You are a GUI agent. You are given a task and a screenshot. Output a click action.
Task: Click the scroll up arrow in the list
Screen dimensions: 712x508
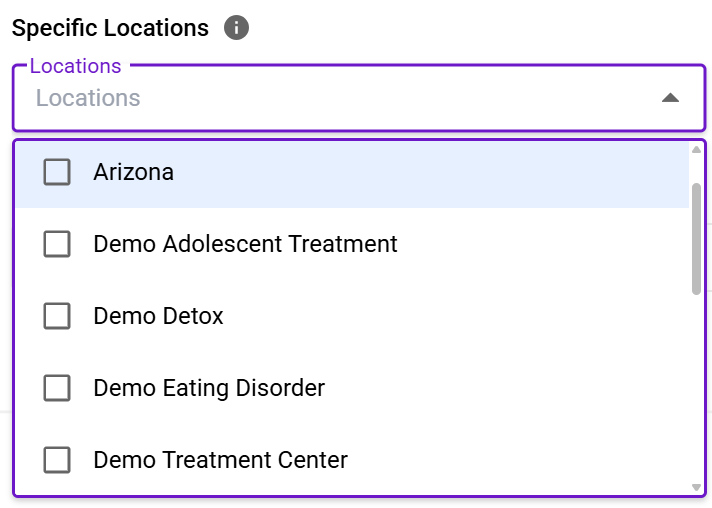696,150
